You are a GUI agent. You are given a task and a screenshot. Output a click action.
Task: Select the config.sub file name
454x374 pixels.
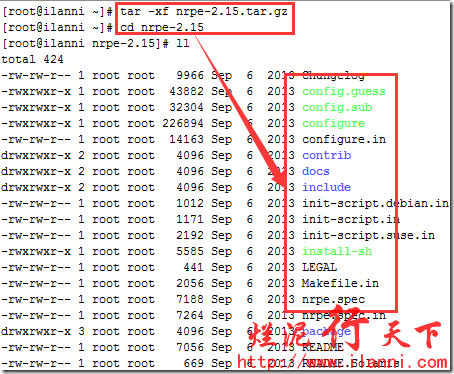tap(337, 108)
